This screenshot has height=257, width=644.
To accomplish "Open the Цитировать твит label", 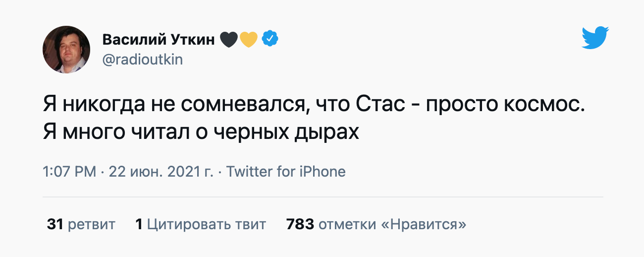I will [x=207, y=224].
